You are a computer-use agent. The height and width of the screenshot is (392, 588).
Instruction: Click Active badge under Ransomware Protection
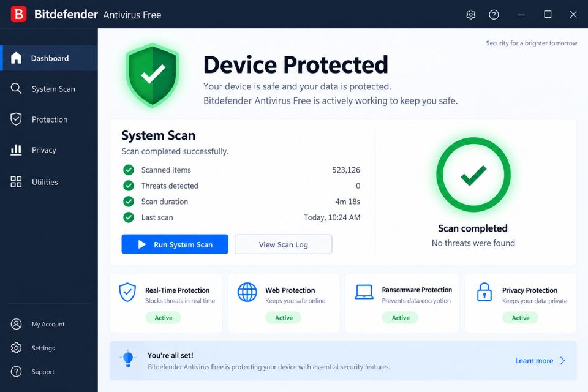pyautogui.click(x=400, y=318)
